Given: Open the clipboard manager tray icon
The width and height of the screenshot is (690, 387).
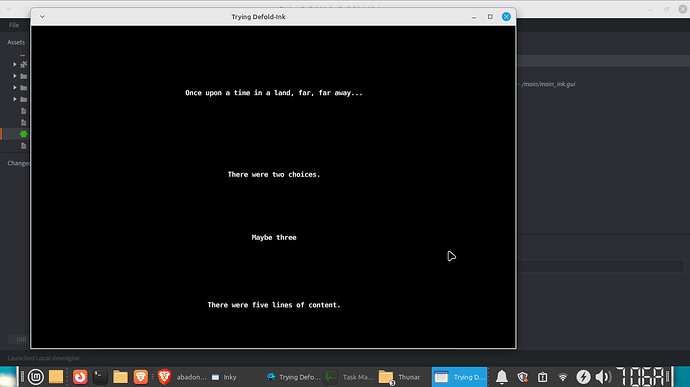Looking at the screenshot, I should pos(543,377).
